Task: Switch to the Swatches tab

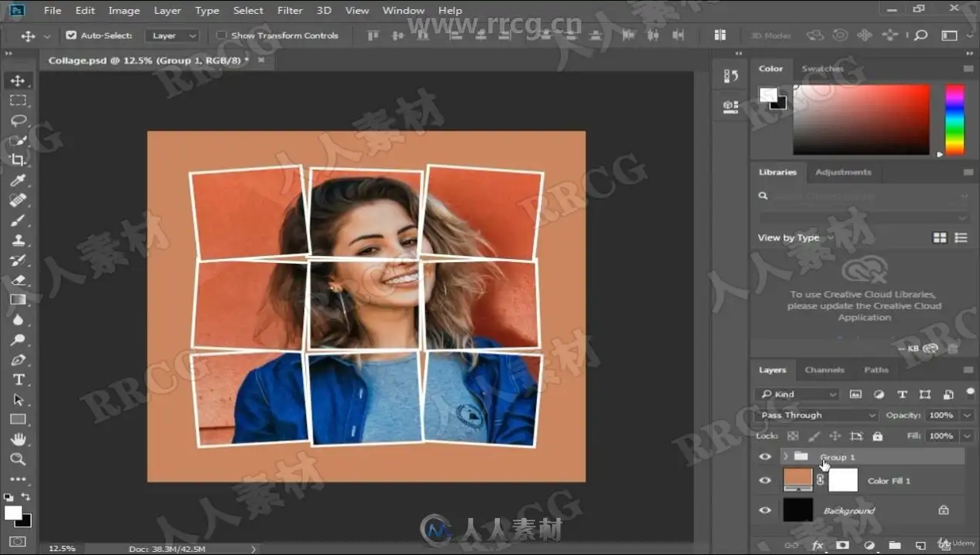Action: [x=822, y=69]
